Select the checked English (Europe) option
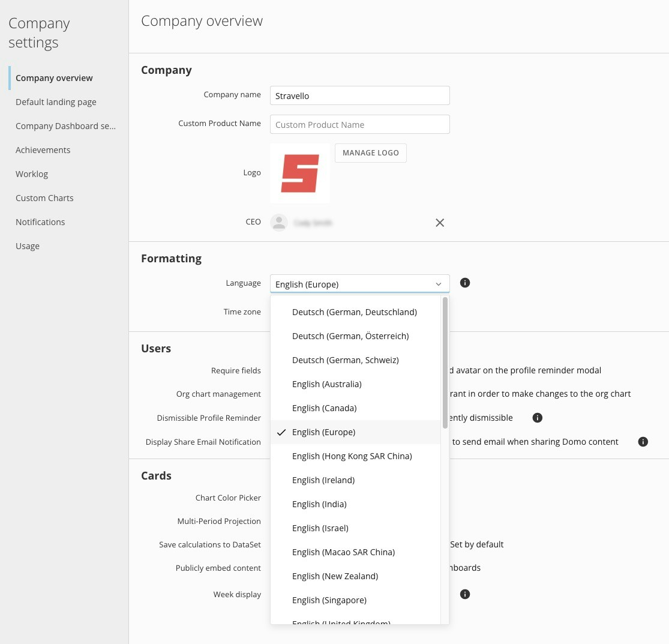Screen dimensions: 669x644 355,432
